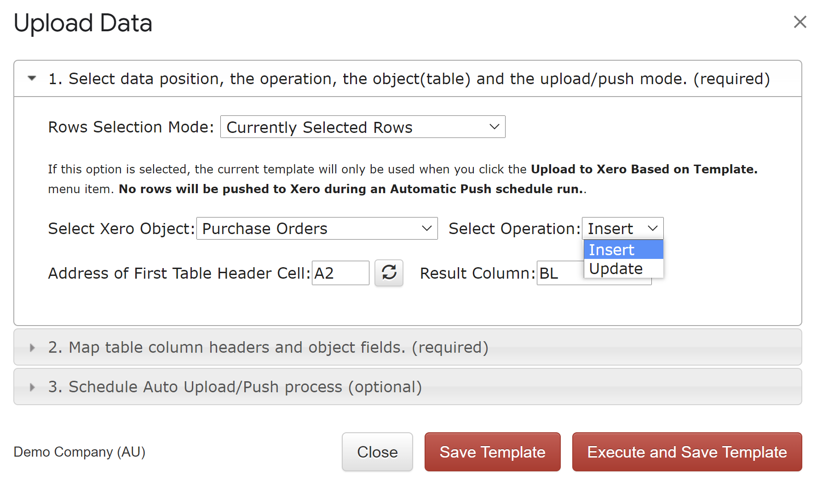Viewport: 817px width, 504px height.
Task: Click the refresh header cell icon
Action: 389,273
